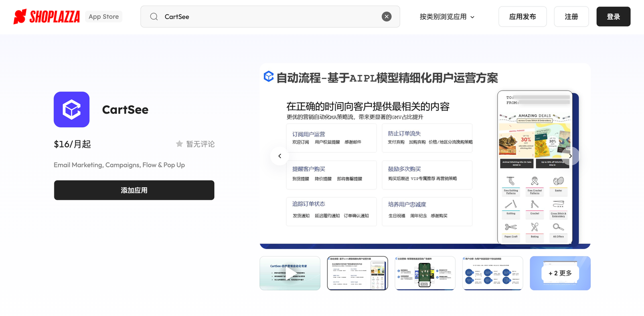Image resolution: width=644 pixels, height=316 pixels.
Task: Click the 应用发布 button
Action: pos(522,17)
